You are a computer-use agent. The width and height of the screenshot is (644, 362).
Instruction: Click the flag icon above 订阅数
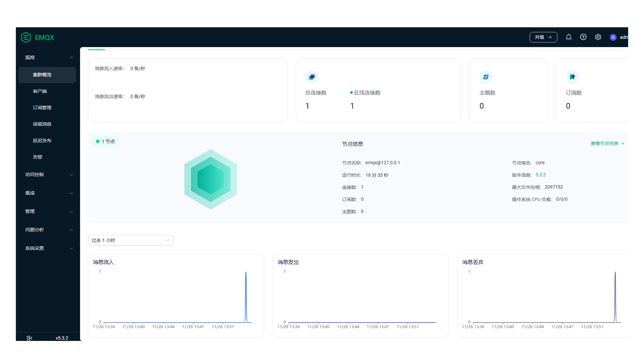[x=572, y=77]
